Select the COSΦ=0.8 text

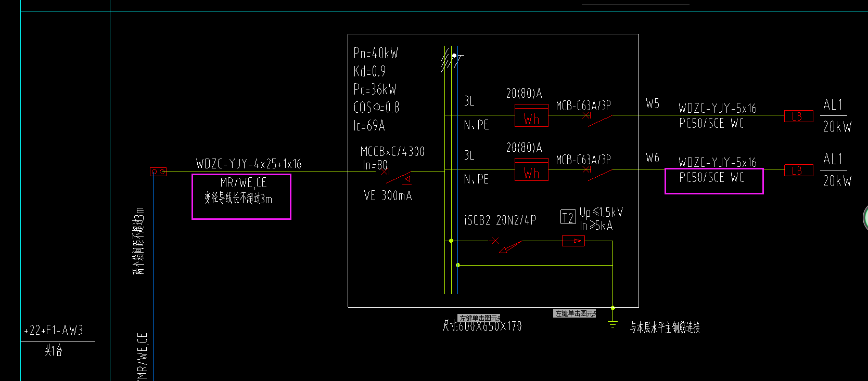point(376,108)
